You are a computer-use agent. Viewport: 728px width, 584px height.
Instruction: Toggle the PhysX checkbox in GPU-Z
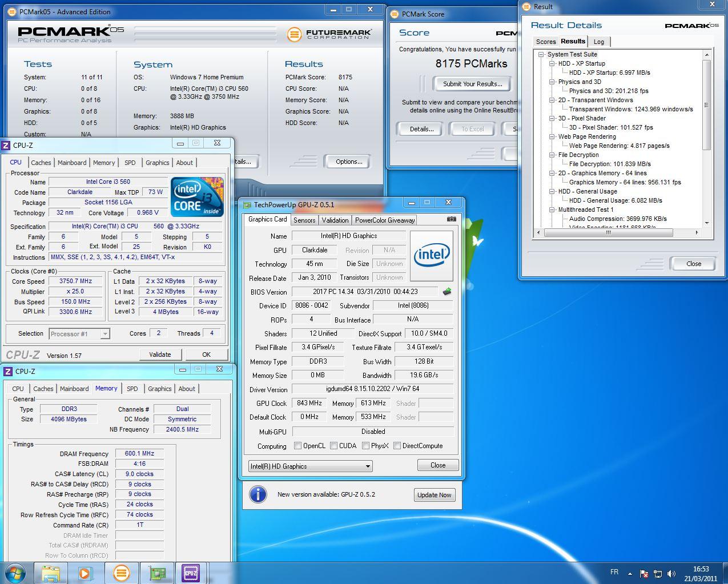tap(365, 446)
